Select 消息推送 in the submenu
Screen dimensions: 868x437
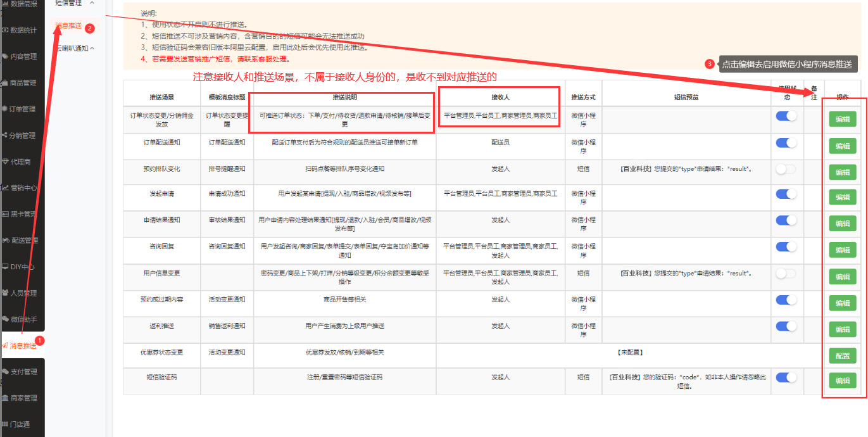pyautogui.click(x=68, y=26)
